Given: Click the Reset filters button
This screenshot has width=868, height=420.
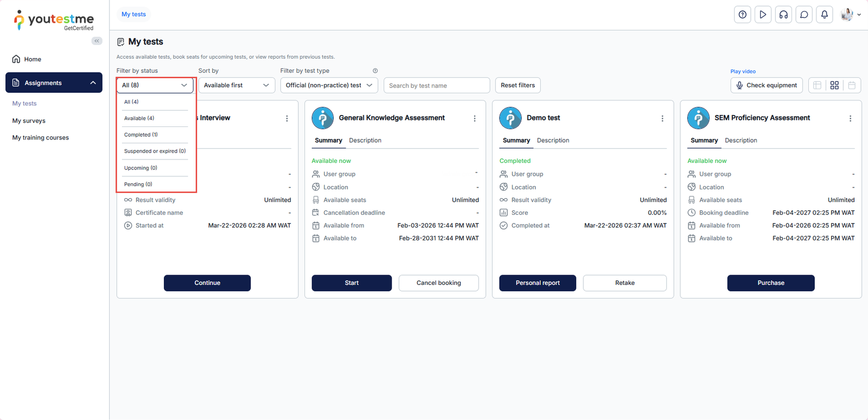Looking at the screenshot, I should click(x=518, y=85).
